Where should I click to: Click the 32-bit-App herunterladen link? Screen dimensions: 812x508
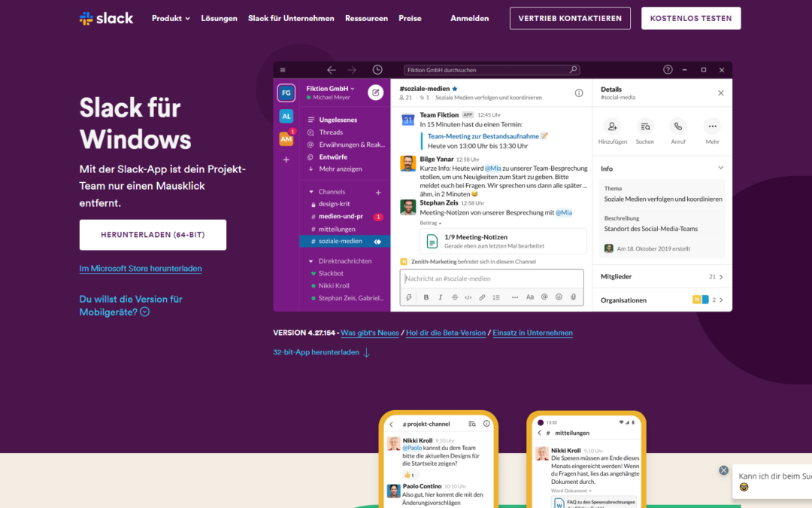[x=322, y=352]
